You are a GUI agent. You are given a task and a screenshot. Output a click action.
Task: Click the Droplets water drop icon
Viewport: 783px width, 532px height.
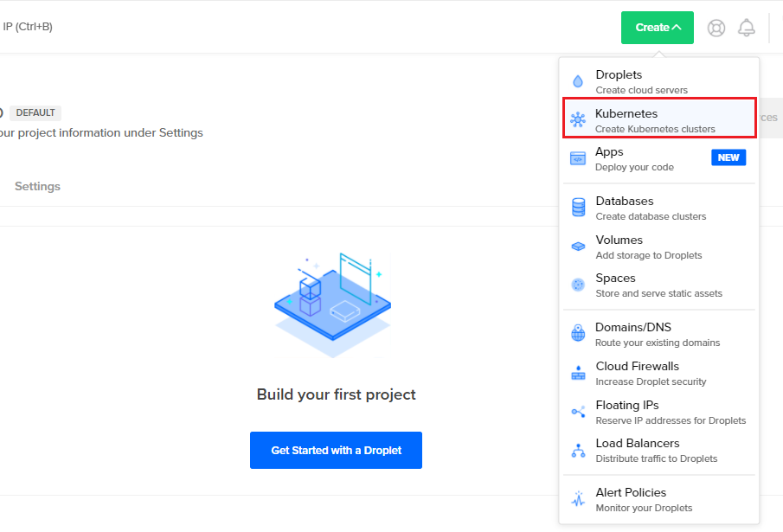[578, 81]
